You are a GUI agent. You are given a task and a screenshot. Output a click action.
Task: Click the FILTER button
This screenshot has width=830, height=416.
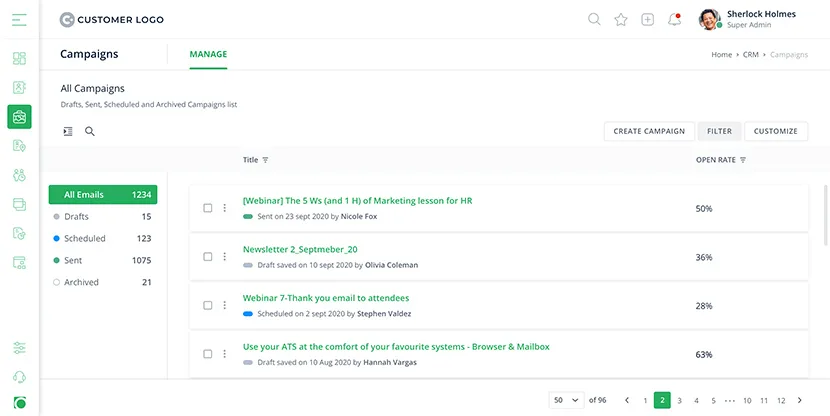tap(719, 131)
